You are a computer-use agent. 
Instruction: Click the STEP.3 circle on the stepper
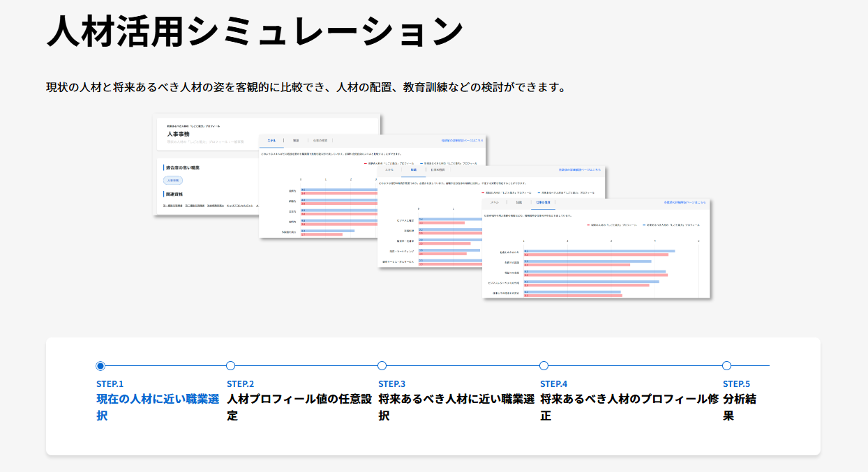[382, 366]
